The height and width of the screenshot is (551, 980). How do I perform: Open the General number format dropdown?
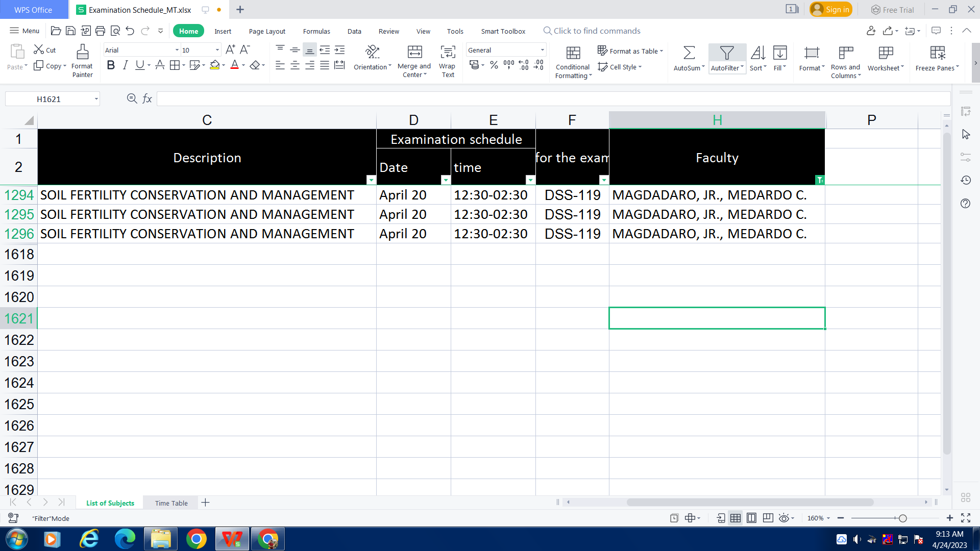point(542,50)
